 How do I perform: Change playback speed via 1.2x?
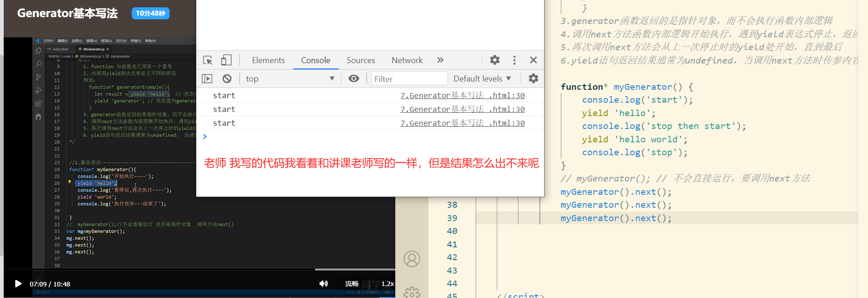tap(387, 284)
